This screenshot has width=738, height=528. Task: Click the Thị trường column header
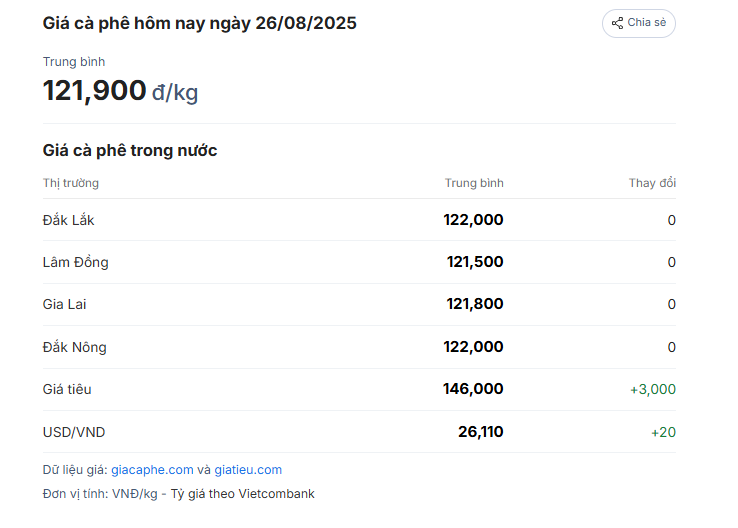[71, 183]
